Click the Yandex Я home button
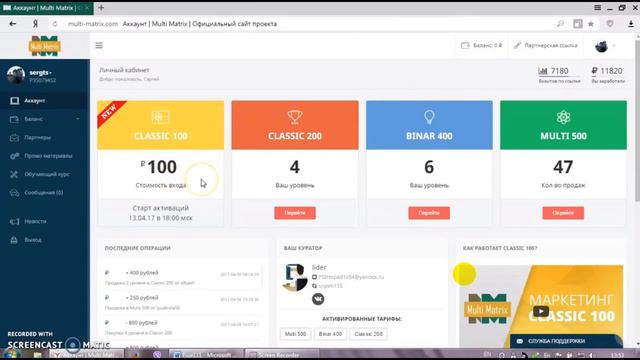 35,24
